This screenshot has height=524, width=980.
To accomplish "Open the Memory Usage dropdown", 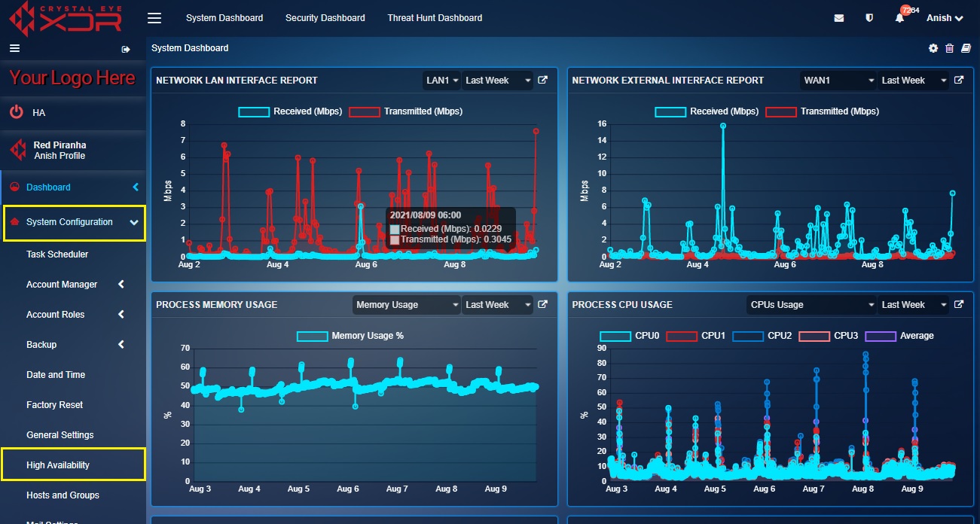I will [407, 305].
